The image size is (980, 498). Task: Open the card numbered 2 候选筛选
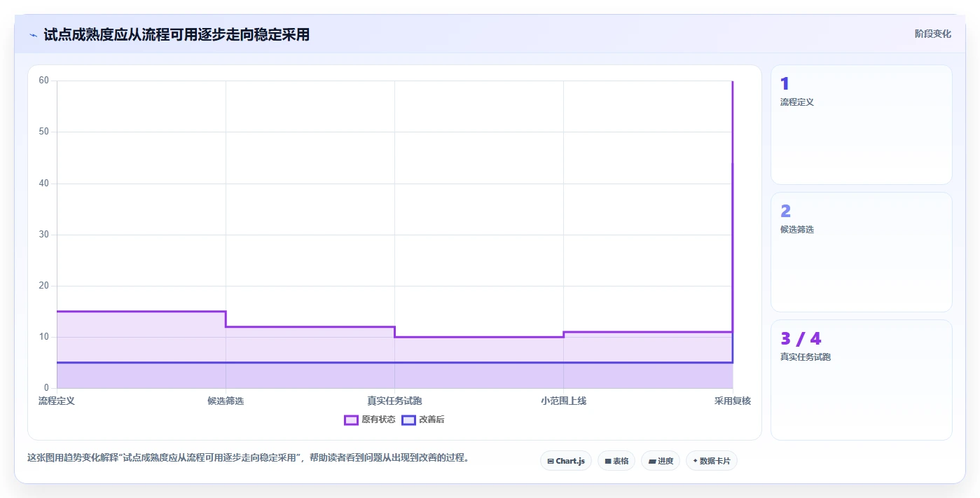[x=862, y=252]
